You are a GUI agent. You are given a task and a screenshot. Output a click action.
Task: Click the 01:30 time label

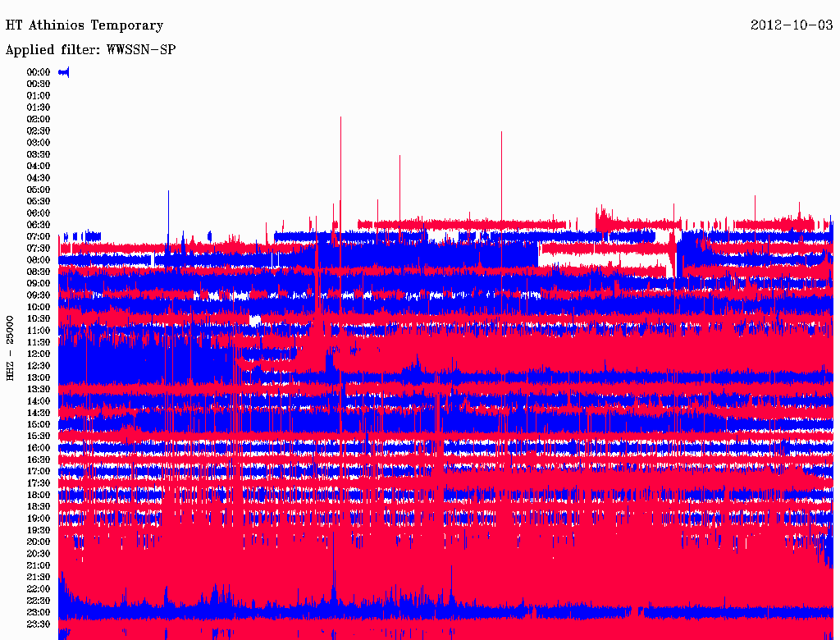click(39, 107)
